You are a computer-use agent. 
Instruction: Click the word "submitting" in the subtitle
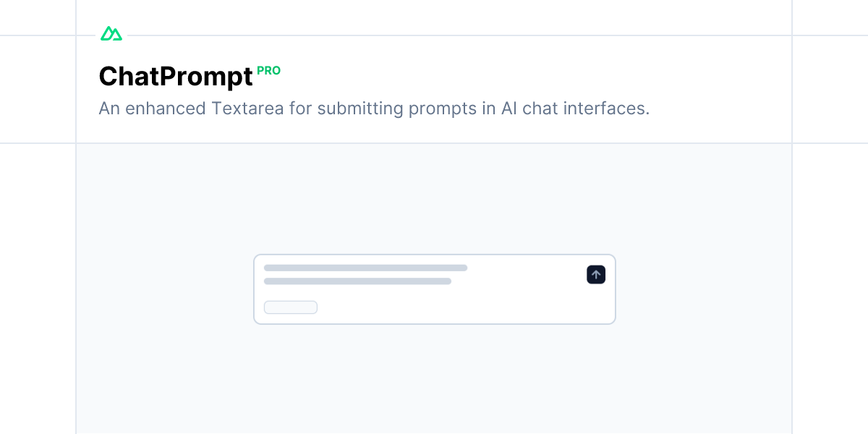coord(360,109)
